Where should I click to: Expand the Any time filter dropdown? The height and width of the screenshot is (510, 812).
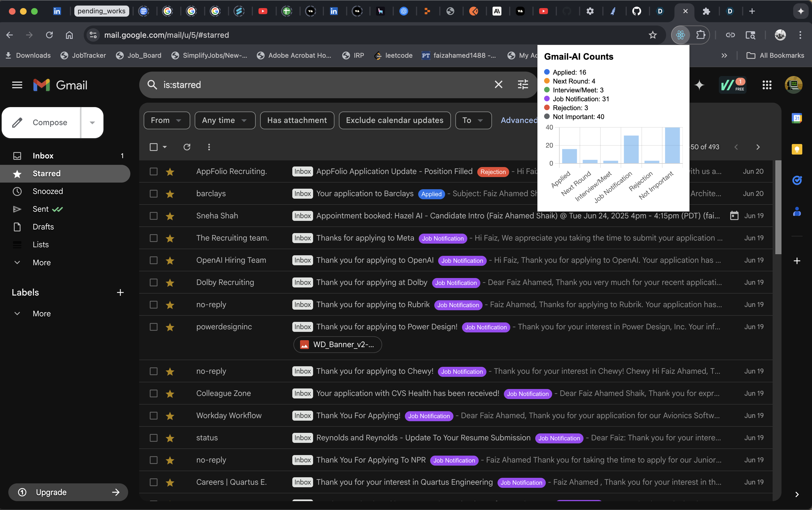[x=224, y=120]
